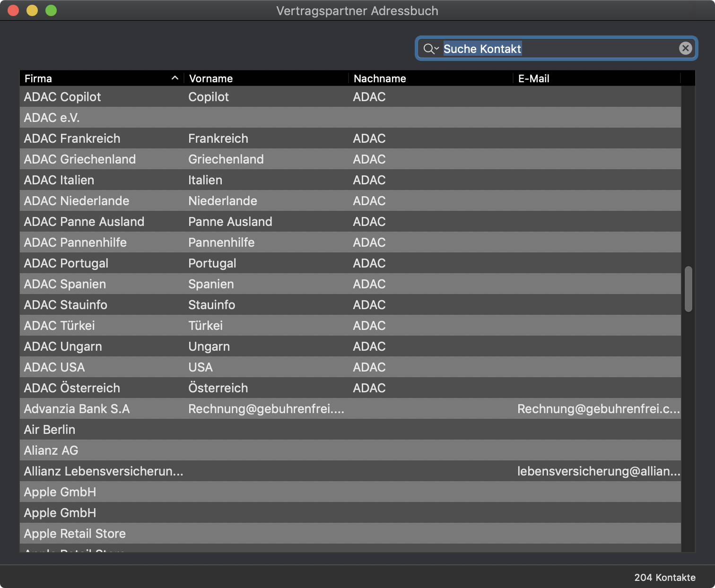
Task: Sort by the Firma column header
Action: (102, 78)
